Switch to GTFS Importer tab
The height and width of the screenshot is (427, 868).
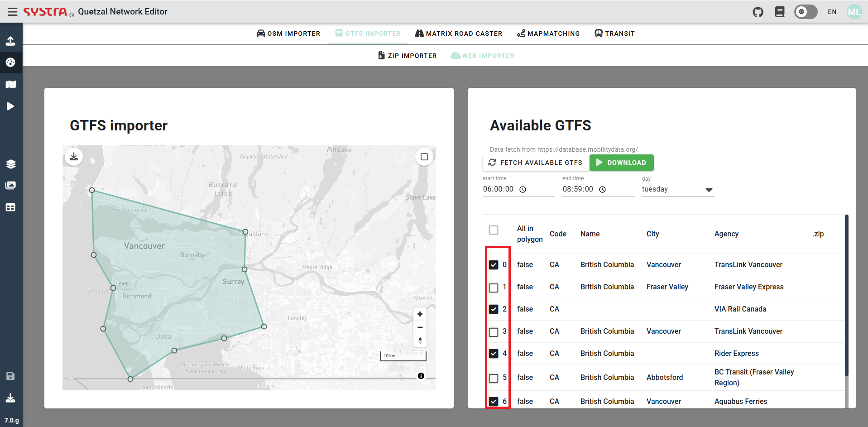368,34
